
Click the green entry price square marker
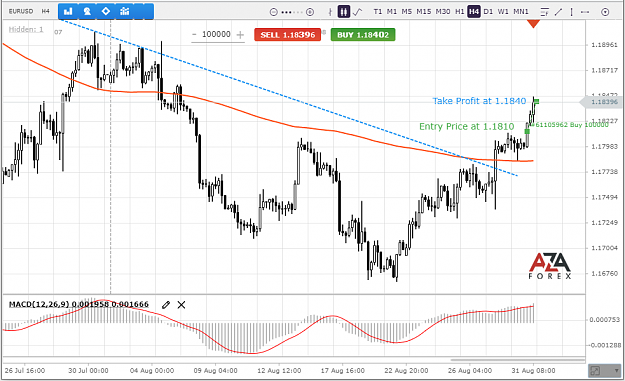[x=527, y=131]
